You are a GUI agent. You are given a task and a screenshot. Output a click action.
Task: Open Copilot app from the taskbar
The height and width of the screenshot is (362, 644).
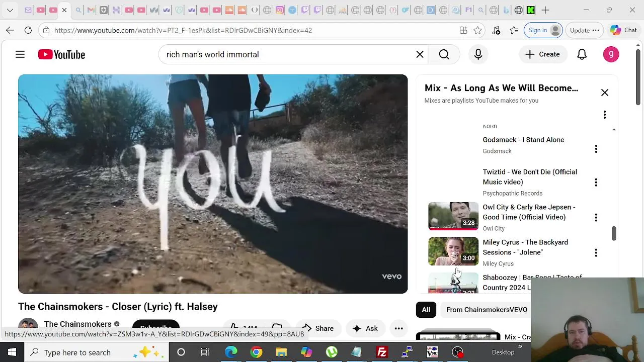(x=306, y=352)
